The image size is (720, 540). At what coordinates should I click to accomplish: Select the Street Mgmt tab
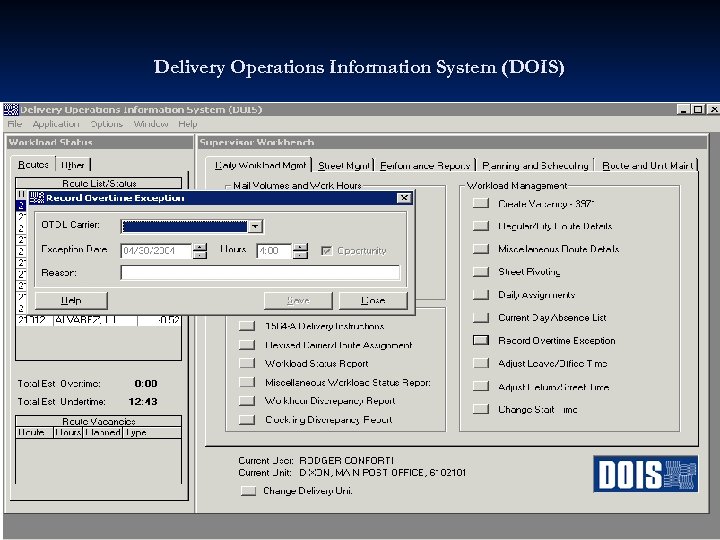pyautogui.click(x=344, y=165)
